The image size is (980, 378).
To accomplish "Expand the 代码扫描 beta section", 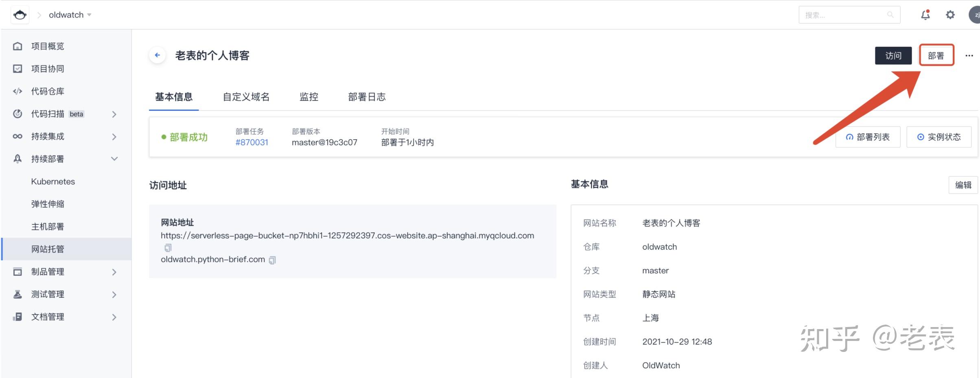I will point(114,114).
